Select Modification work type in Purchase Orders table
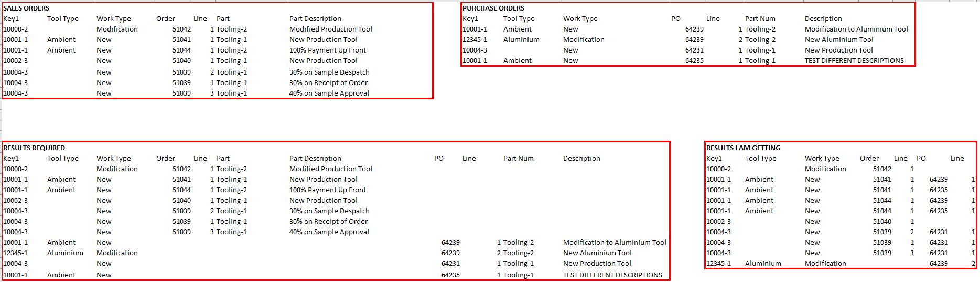Image resolution: width=980 pixels, height=282 pixels. click(584, 40)
